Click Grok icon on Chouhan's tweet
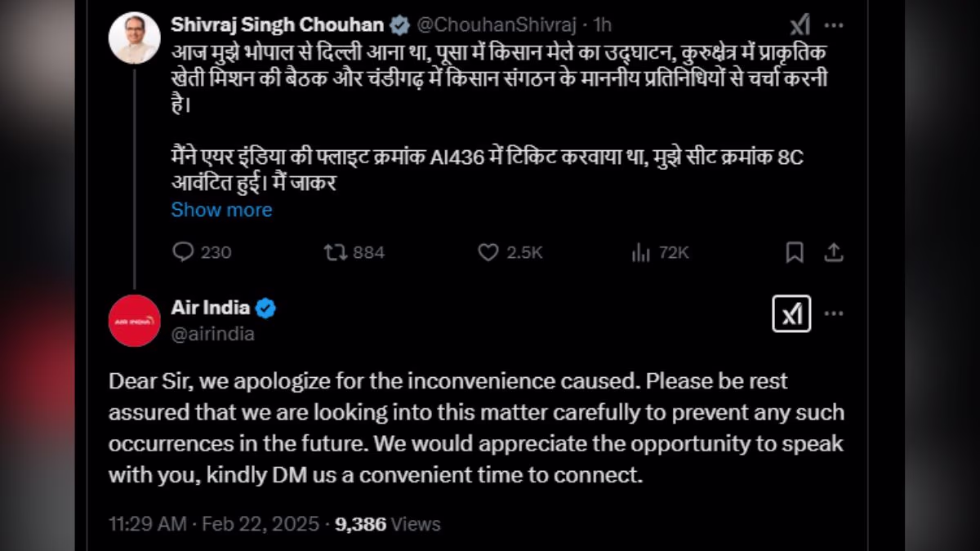 tap(800, 24)
